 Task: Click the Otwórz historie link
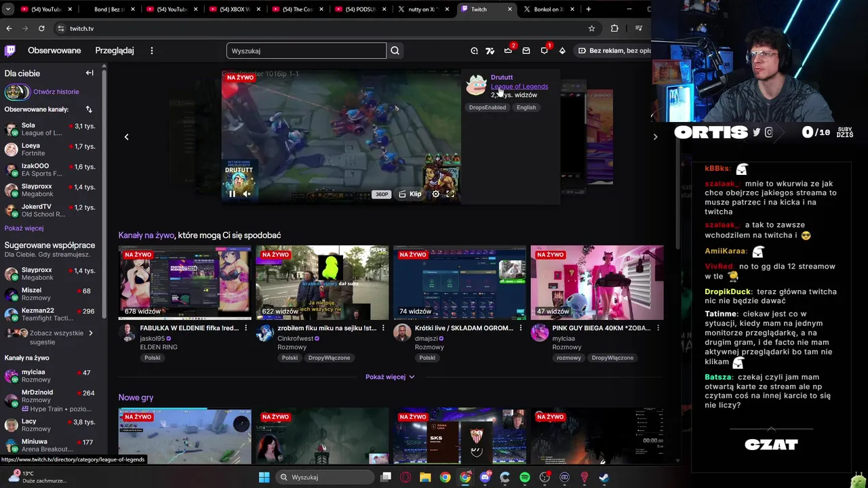pos(56,91)
